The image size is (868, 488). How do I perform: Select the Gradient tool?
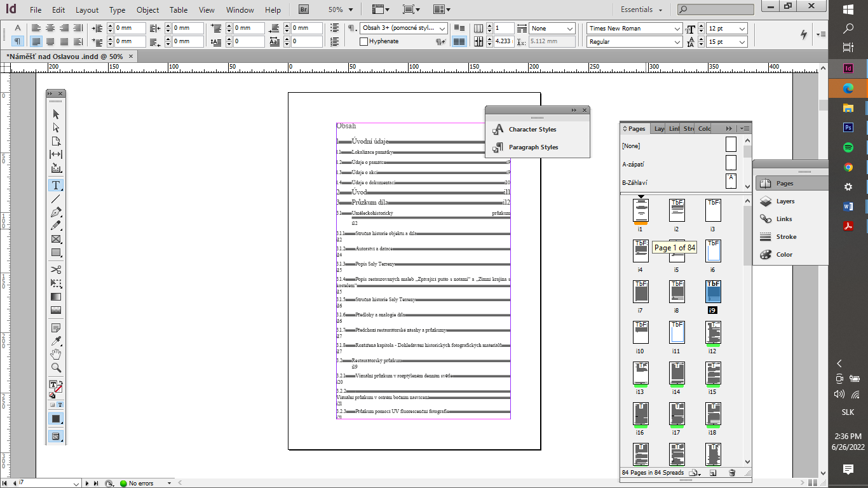(x=55, y=296)
